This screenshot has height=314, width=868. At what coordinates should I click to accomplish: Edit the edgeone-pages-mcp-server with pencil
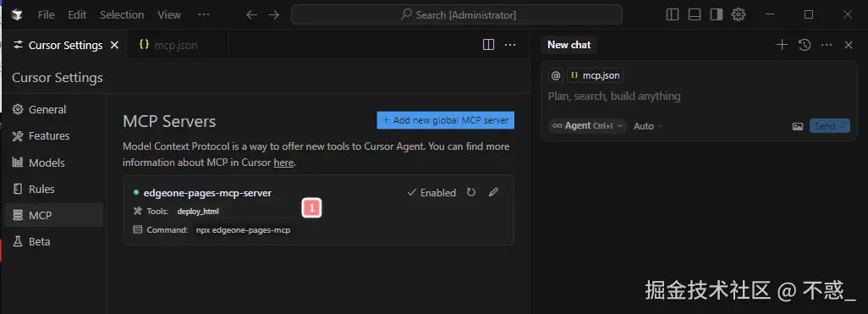[493, 192]
